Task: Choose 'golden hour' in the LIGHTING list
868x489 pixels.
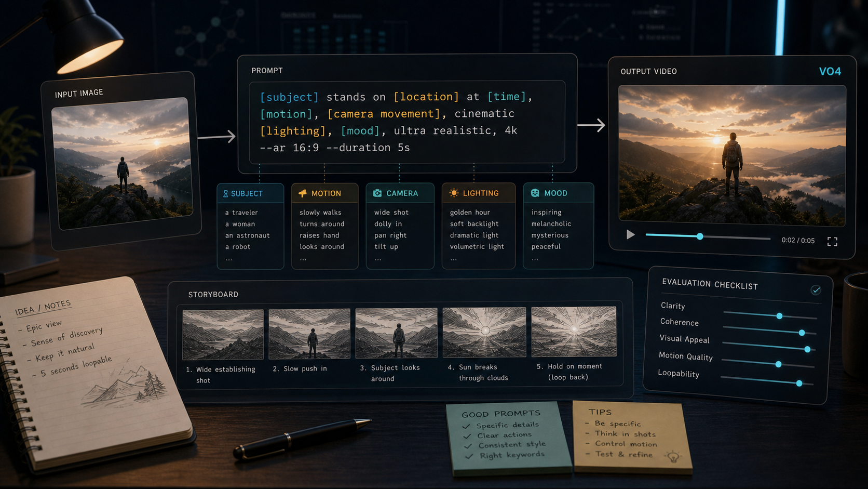Action: click(470, 213)
